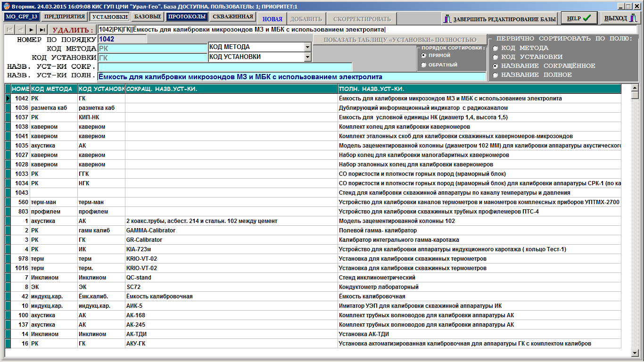Focus the empty НАЗВ. УСТ-КИ СОКР. field
Viewport: 644px width, 362px height.
pyautogui.click(x=225, y=67)
